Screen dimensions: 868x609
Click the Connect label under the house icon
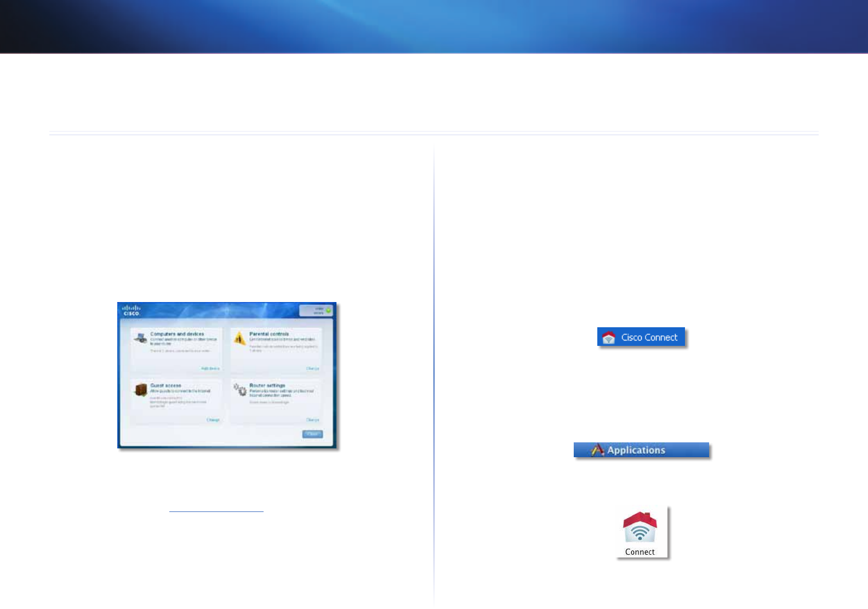tap(640, 552)
